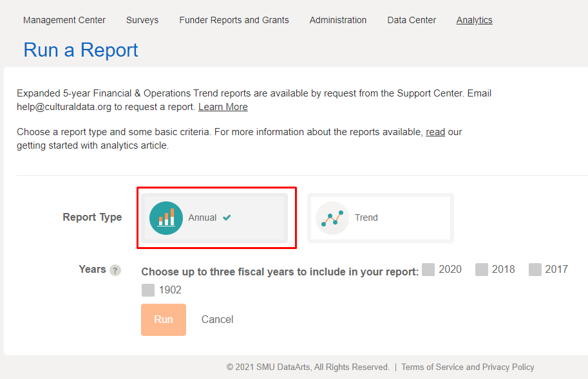Screen dimensions: 588x379
Task: Open Terms of Service and Privacy Policy
Action: [468, 367]
